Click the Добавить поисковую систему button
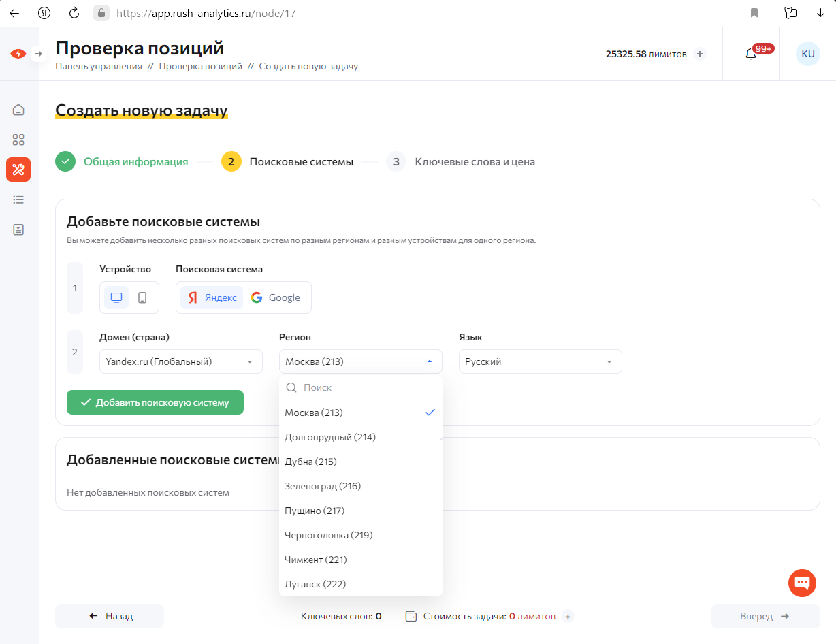This screenshot has height=644, width=836. point(155,402)
